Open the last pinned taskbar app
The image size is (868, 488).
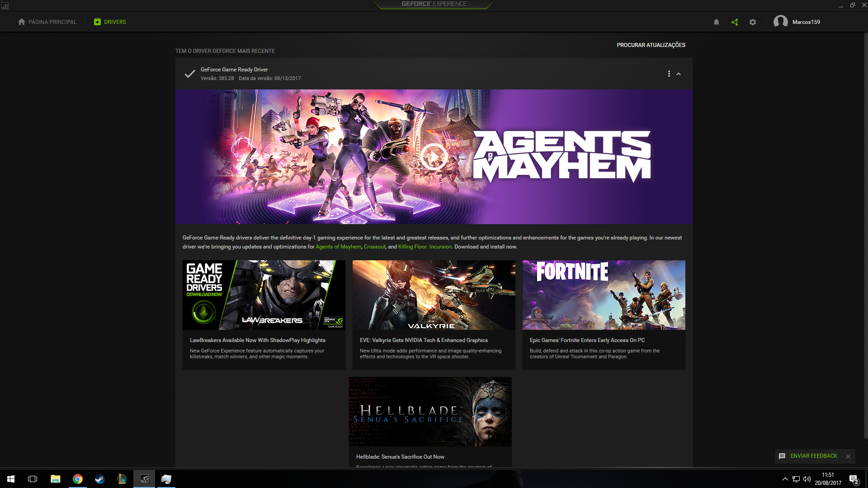pyautogui.click(x=166, y=479)
